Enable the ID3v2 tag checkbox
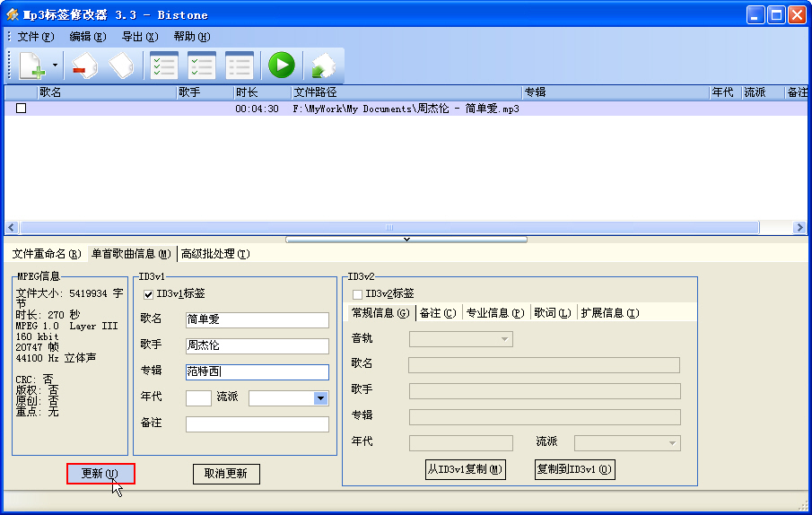The height and width of the screenshot is (515, 812). click(358, 293)
